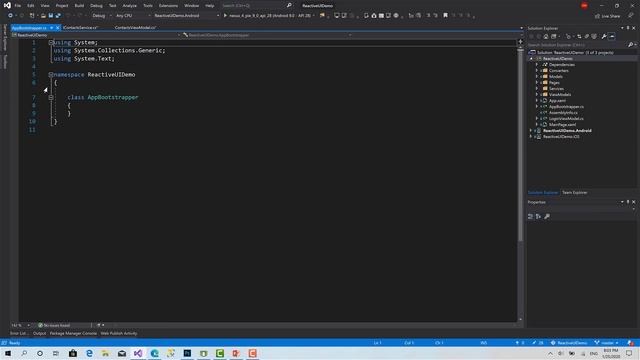
Task: Start debugging with the green play arrow
Action: coord(225,16)
